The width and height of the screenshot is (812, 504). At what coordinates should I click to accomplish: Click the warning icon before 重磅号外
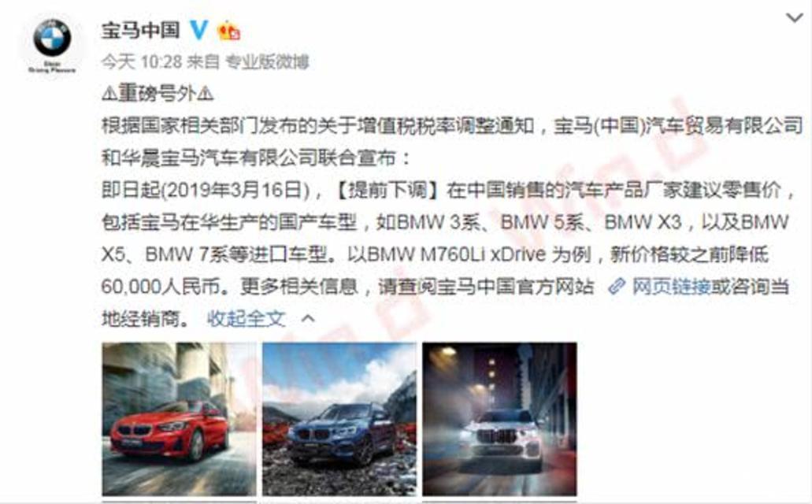point(109,94)
